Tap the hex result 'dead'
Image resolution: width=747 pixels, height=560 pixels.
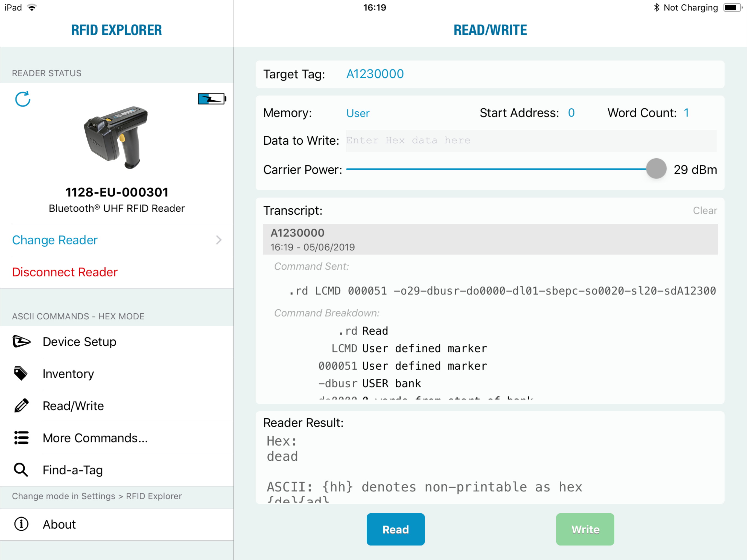coord(282,456)
